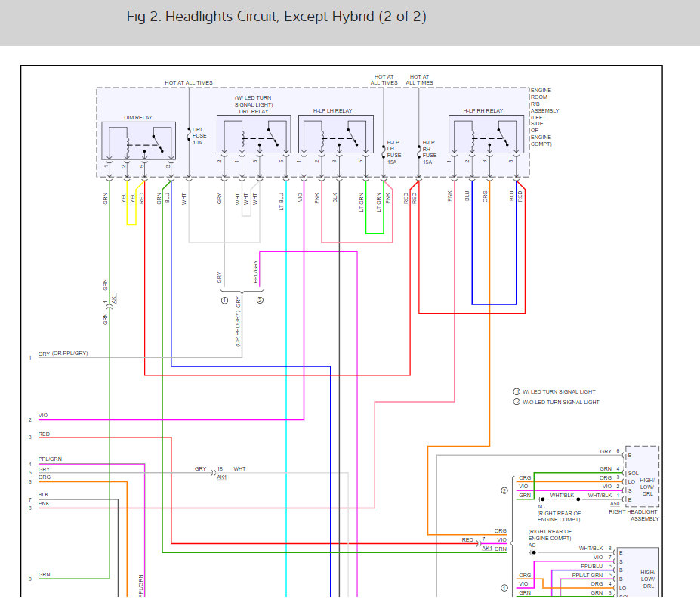Click 'GRY 6' label at headlight connector
This screenshot has height=615, width=700.
(x=610, y=452)
